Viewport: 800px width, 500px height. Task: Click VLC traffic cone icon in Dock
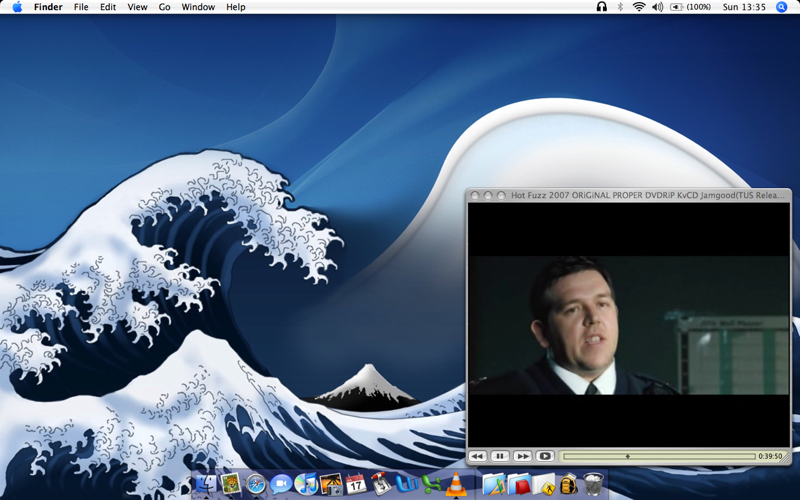[456, 484]
